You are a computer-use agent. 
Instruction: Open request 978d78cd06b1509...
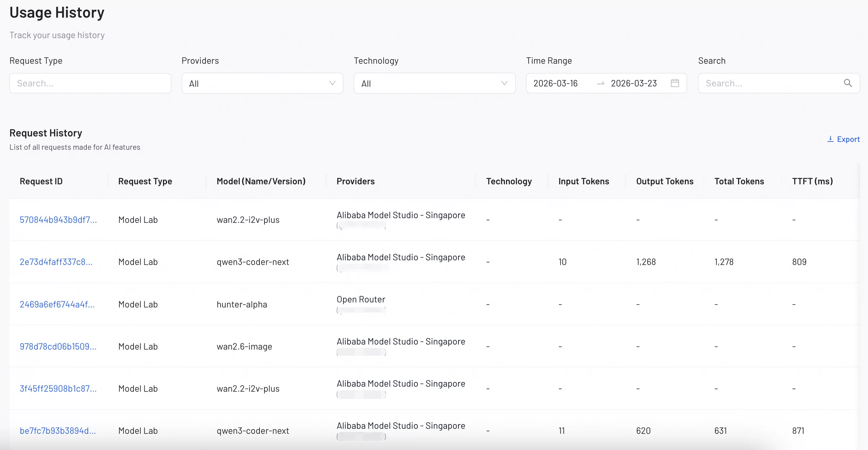click(x=58, y=346)
